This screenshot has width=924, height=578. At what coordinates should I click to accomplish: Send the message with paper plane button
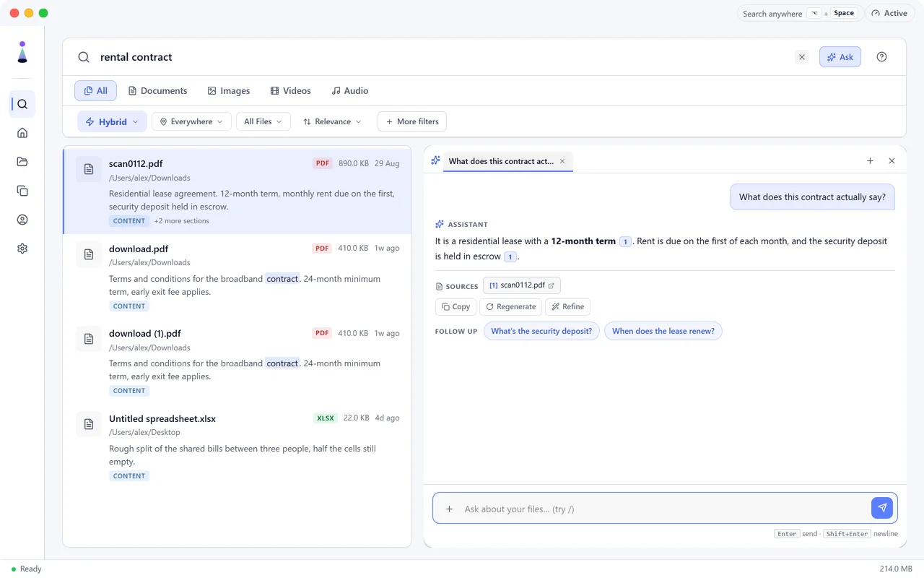tap(882, 508)
